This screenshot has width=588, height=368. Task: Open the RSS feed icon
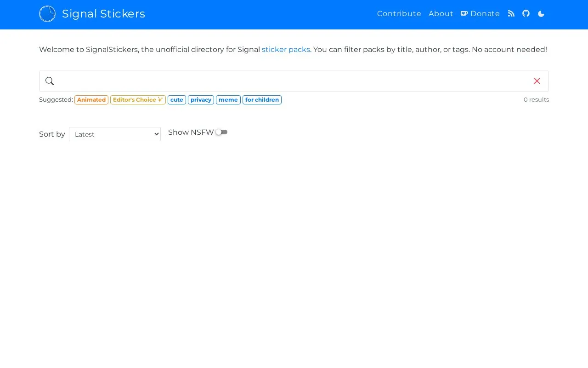pyautogui.click(x=511, y=14)
